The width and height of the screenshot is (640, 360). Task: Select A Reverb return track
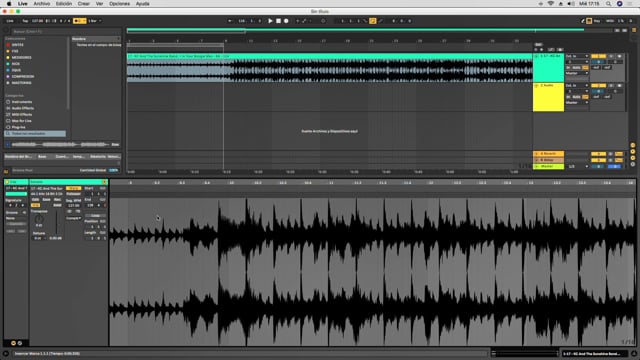pyautogui.click(x=549, y=154)
